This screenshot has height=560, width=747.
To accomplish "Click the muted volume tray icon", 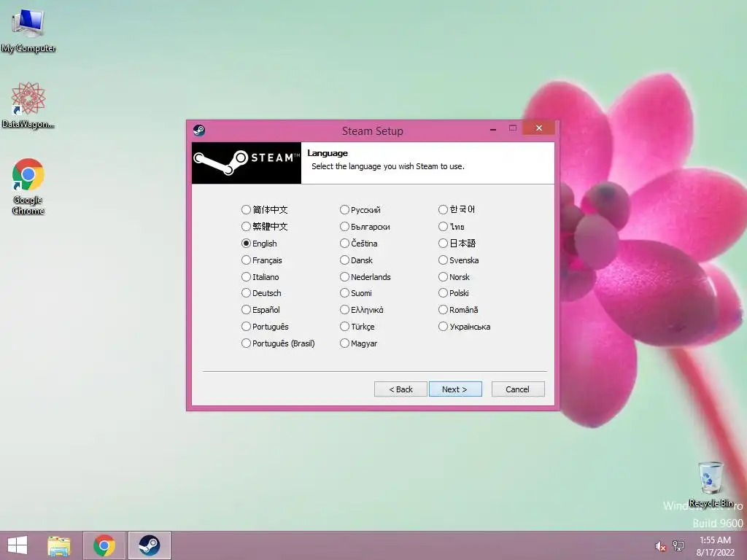I will pyautogui.click(x=660, y=546).
